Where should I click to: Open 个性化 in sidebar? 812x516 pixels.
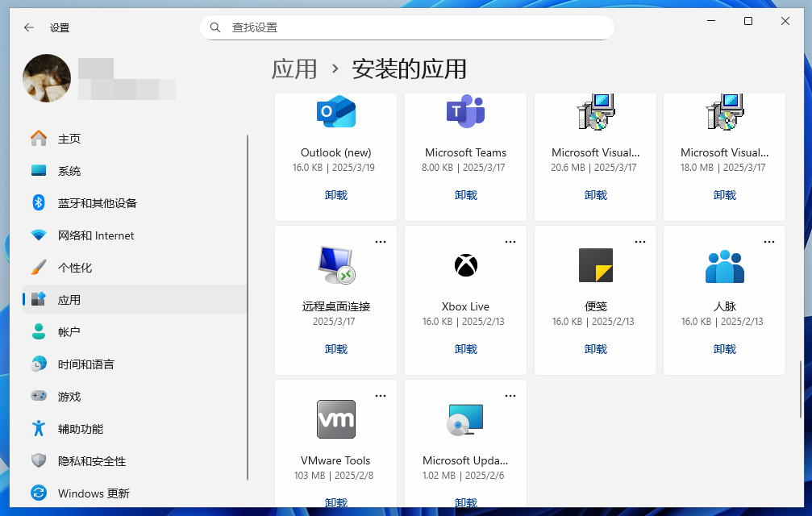coord(135,268)
